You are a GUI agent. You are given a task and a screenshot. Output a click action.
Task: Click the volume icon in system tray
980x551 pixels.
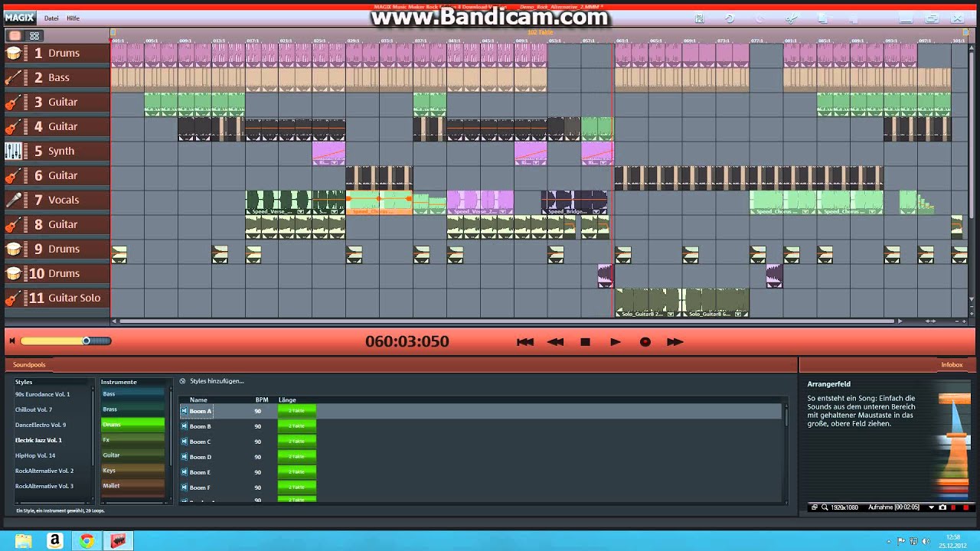pos(925,540)
